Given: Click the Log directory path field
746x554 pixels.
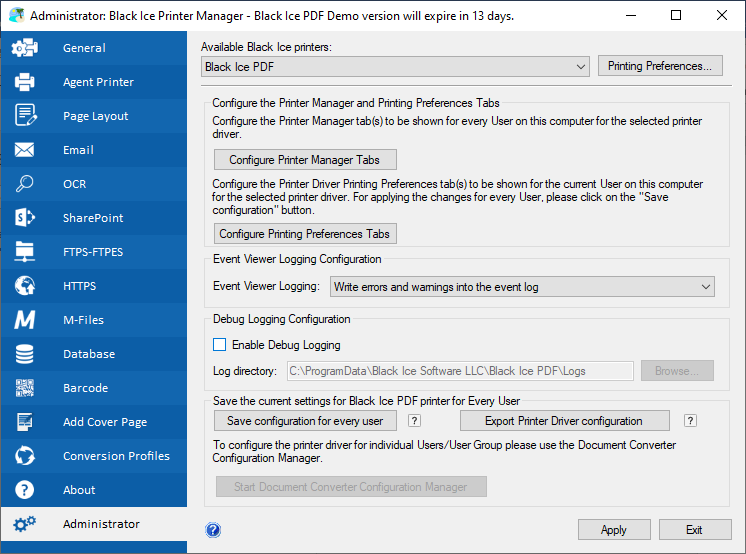Looking at the screenshot, I should 460,371.
